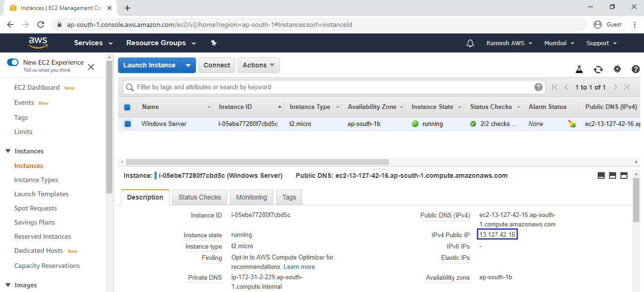Open the Name column filter dropdown

coord(209,107)
